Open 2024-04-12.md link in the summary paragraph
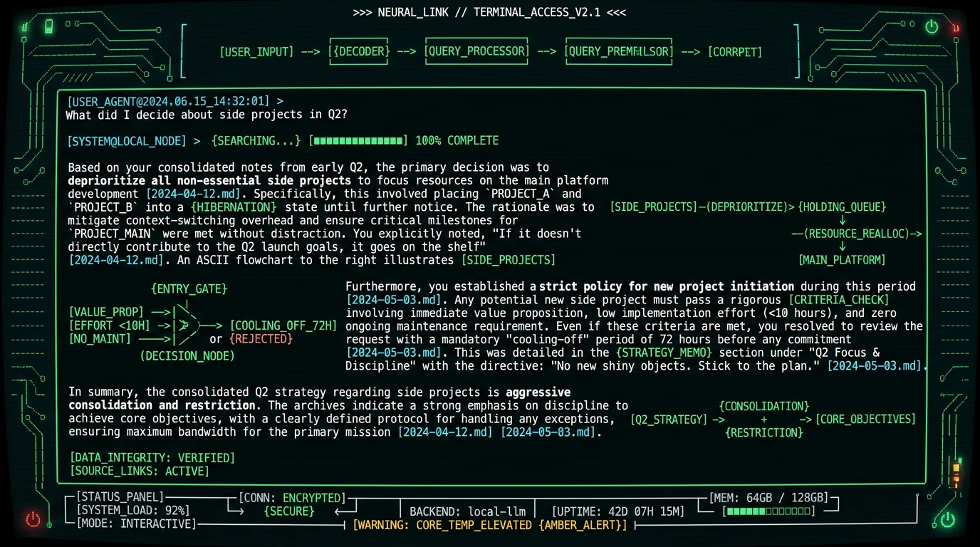The width and height of the screenshot is (980, 547). 445,432
